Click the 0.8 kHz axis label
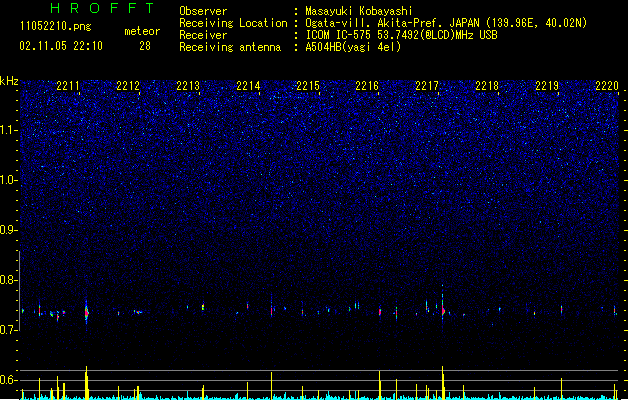The image size is (629, 400). (x=8, y=280)
